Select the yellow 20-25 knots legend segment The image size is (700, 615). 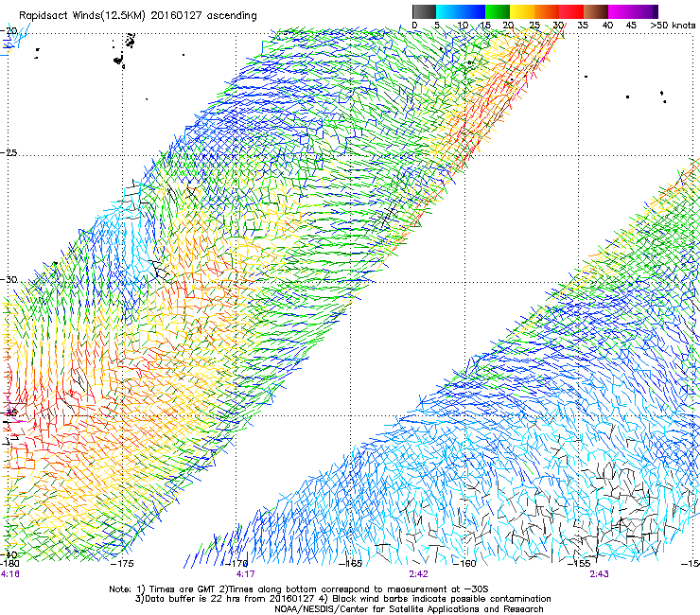[522, 12]
